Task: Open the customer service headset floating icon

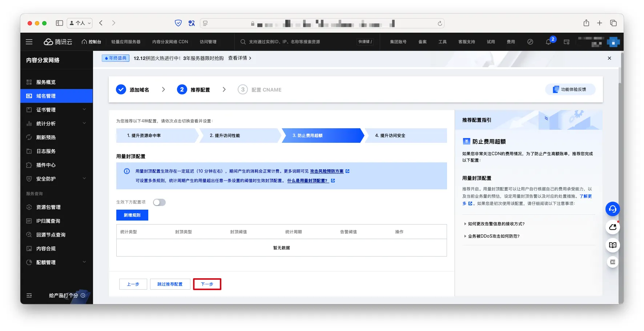Action: 612,209
